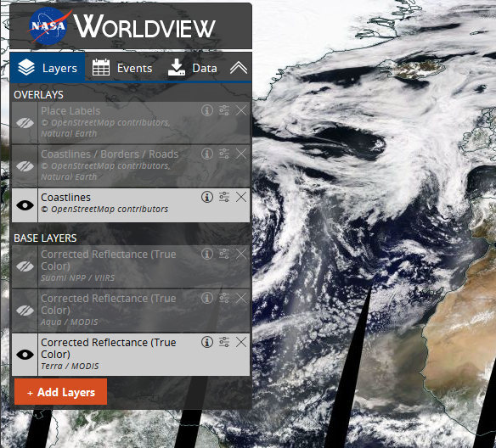Screen dimensions: 496x448
Task: Open options for Suomi NPP / VIIRS layer
Action: pos(224,254)
